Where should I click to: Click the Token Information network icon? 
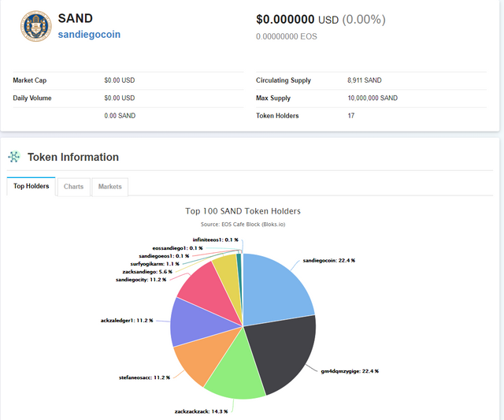14,157
